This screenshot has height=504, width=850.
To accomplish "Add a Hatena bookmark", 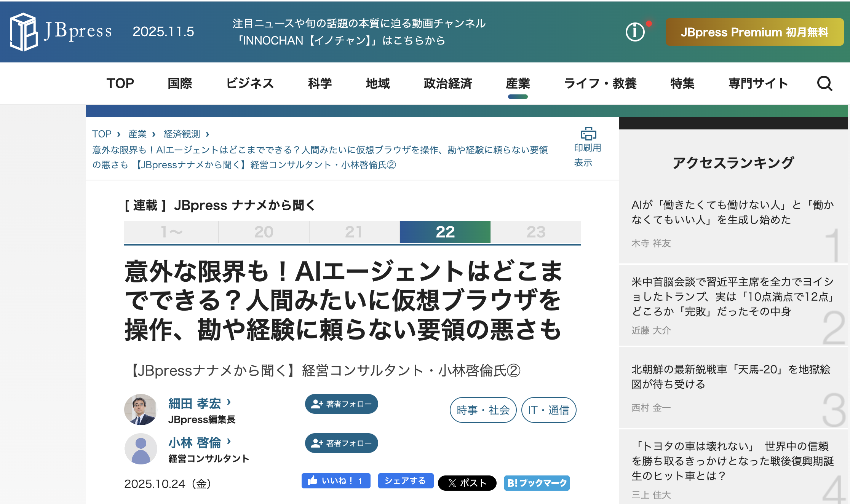I will click(x=537, y=483).
